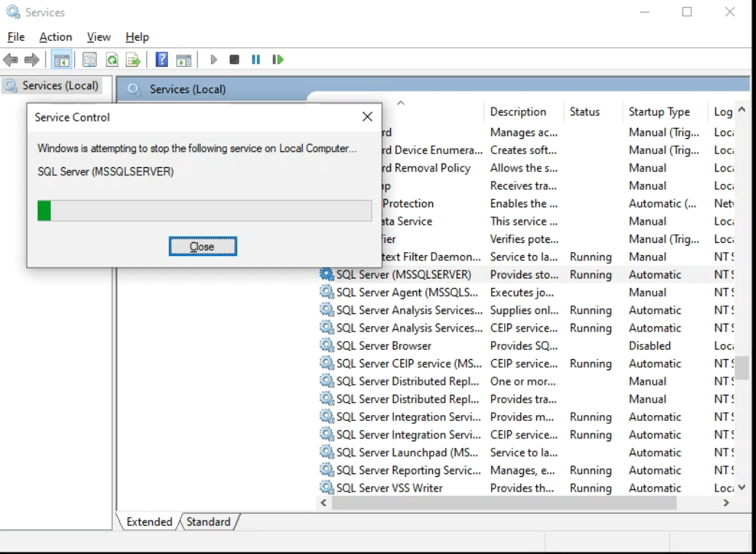Click the horizontal scrollbar right arrow
The image size is (756, 554).
click(x=725, y=503)
